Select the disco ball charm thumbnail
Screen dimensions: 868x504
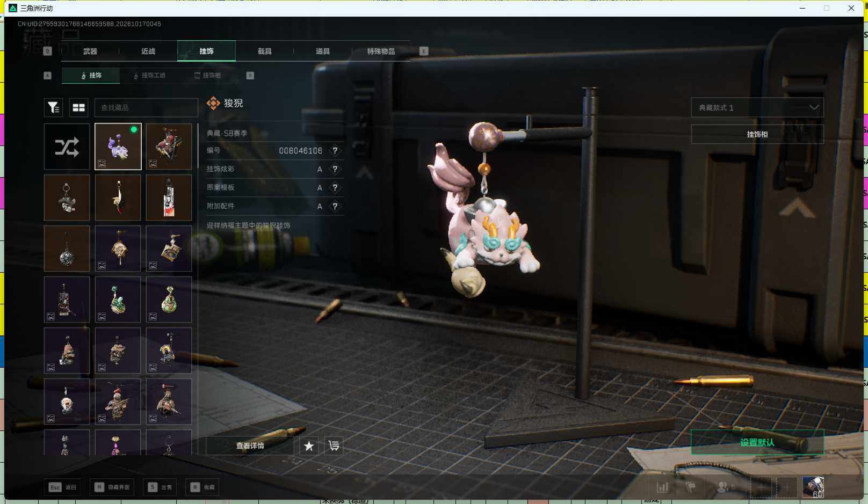tap(67, 249)
